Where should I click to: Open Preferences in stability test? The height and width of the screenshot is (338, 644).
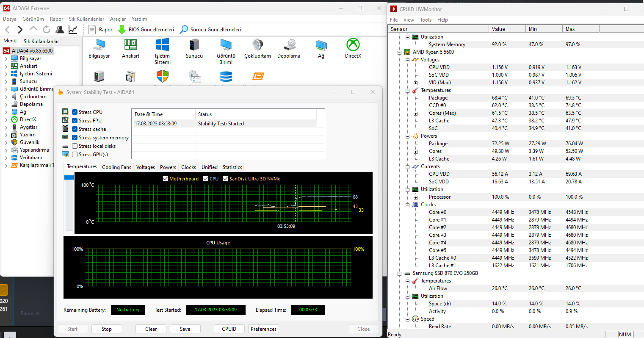263,329
